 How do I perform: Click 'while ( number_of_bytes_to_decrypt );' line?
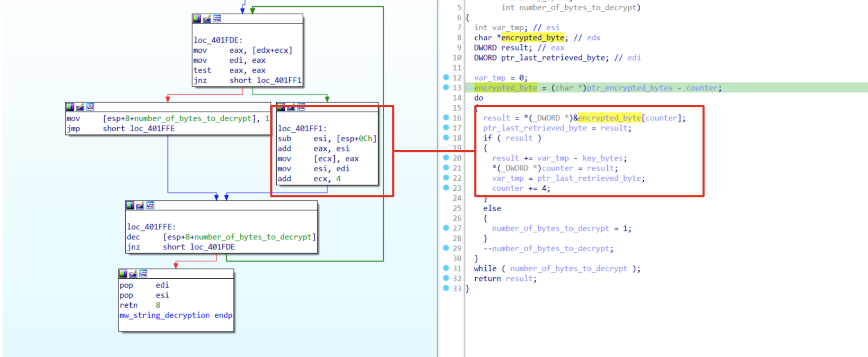pos(557,269)
